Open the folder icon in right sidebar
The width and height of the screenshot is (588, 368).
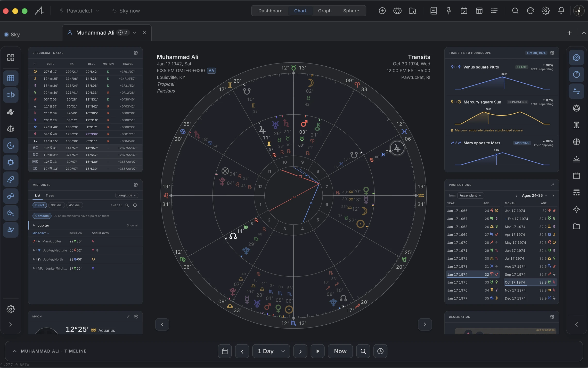pyautogui.click(x=576, y=226)
